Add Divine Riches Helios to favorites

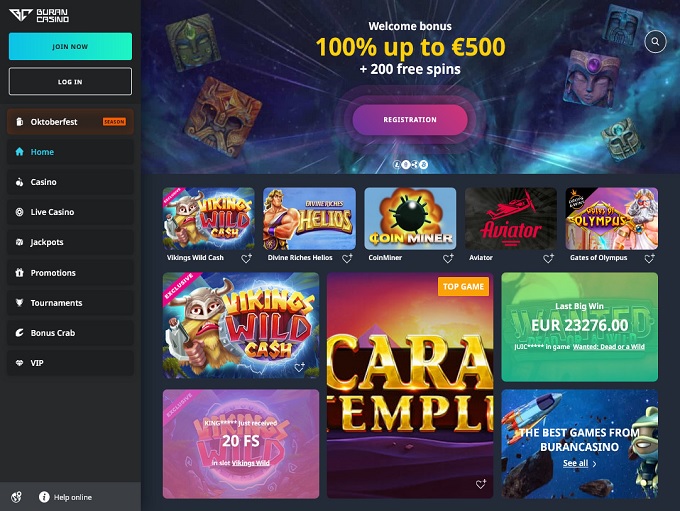pos(347,258)
